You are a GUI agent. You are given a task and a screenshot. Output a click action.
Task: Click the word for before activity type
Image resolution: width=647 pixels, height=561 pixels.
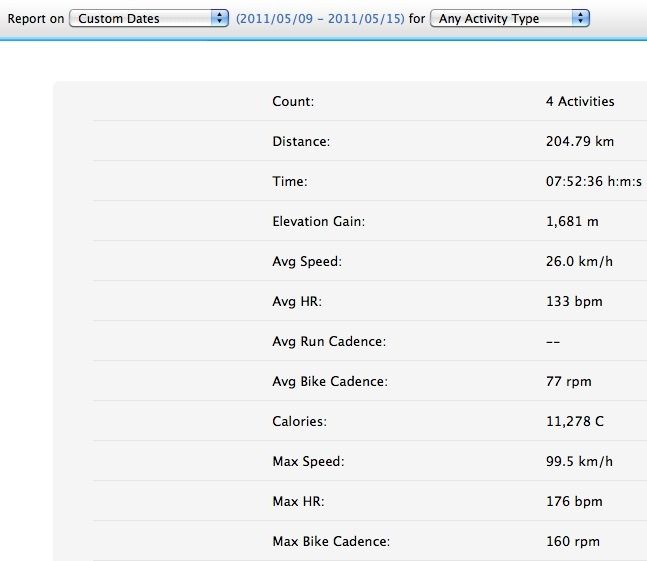click(417, 19)
